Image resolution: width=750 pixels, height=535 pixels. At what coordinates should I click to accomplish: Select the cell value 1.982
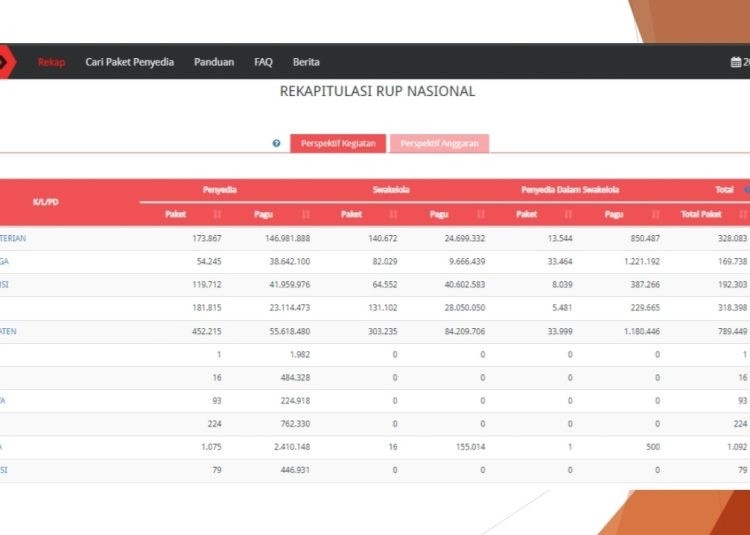pyautogui.click(x=300, y=355)
